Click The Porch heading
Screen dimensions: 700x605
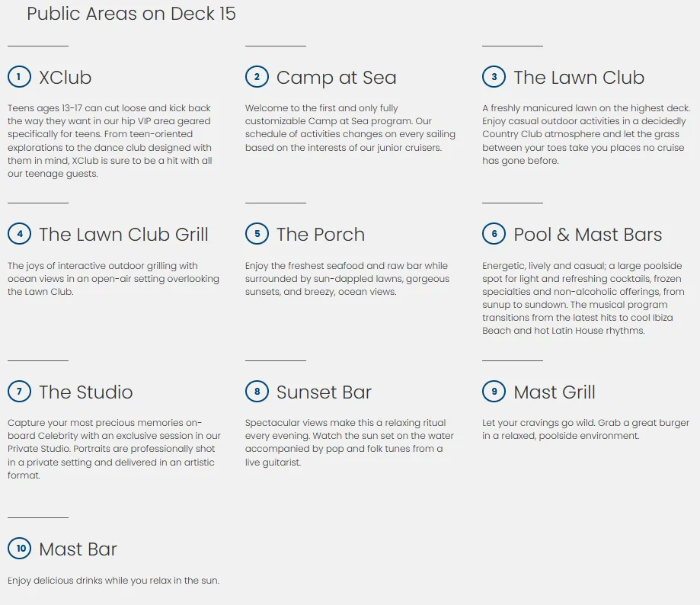[x=321, y=235]
